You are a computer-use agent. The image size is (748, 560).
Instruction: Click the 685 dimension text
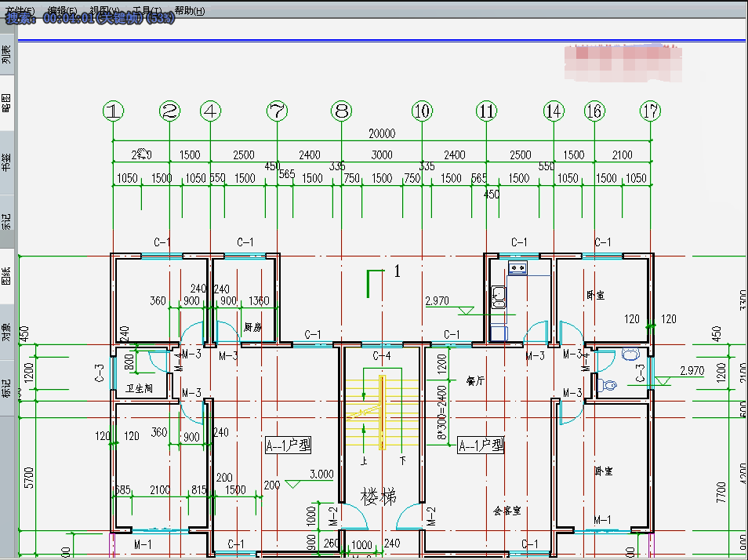point(123,490)
